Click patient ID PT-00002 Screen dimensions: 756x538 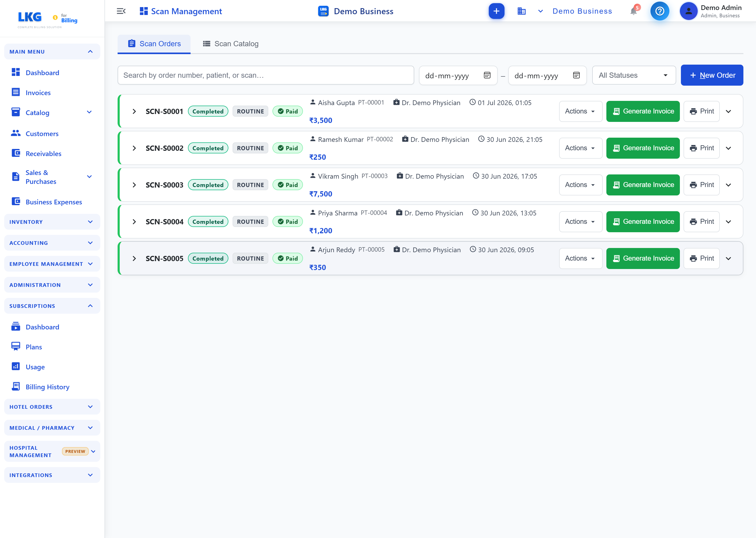[380, 139]
